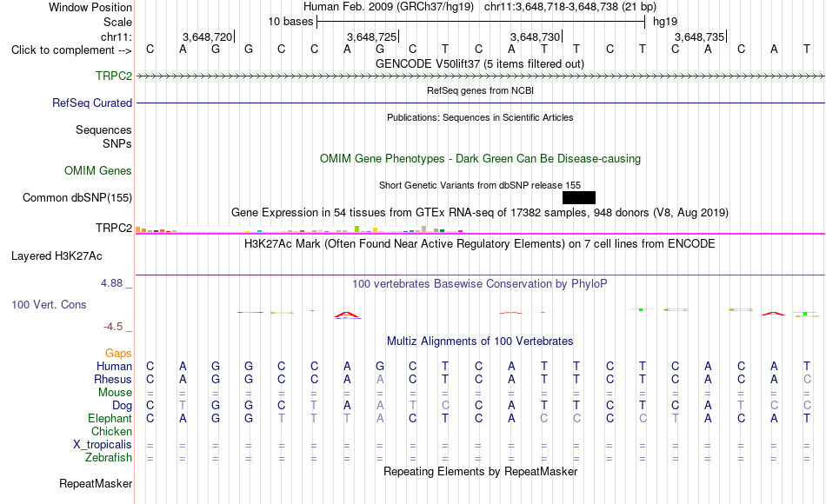Click 'Short Genetic Variants from dbSNP' title
The width and height of the screenshot is (826, 504).
(480, 185)
